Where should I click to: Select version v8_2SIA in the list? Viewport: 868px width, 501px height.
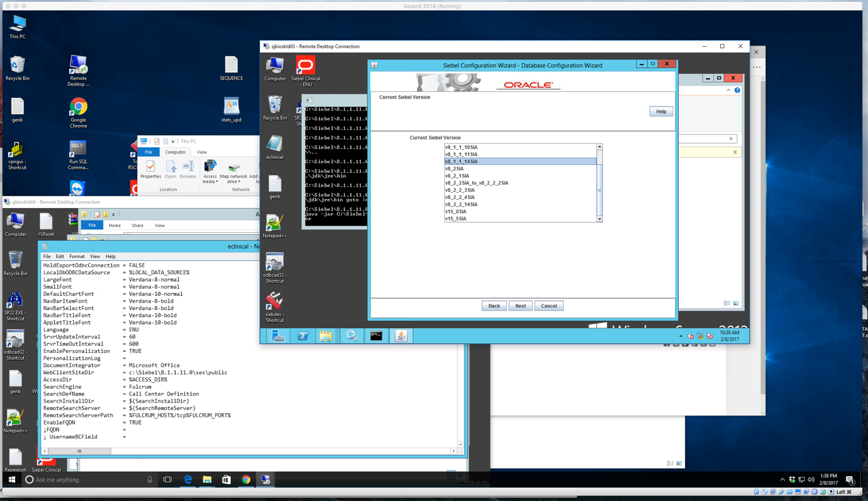point(521,169)
